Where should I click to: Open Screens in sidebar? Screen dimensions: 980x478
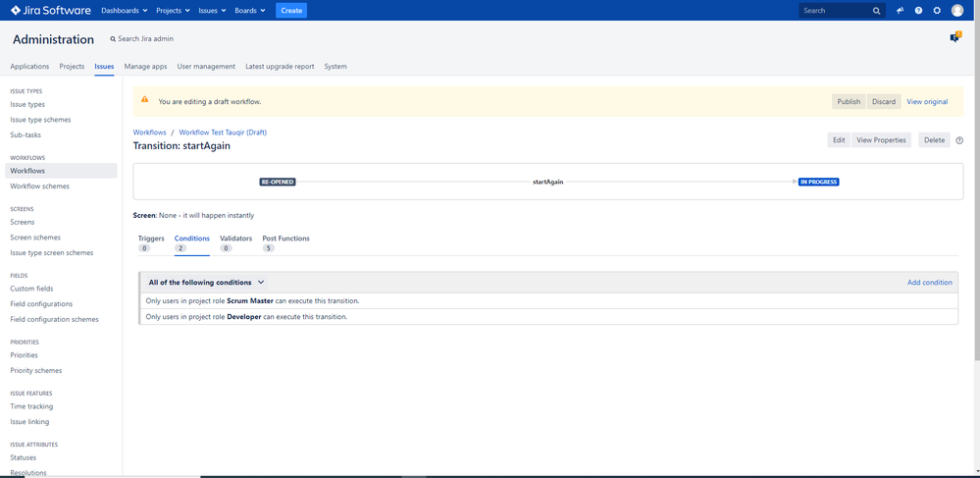click(23, 222)
